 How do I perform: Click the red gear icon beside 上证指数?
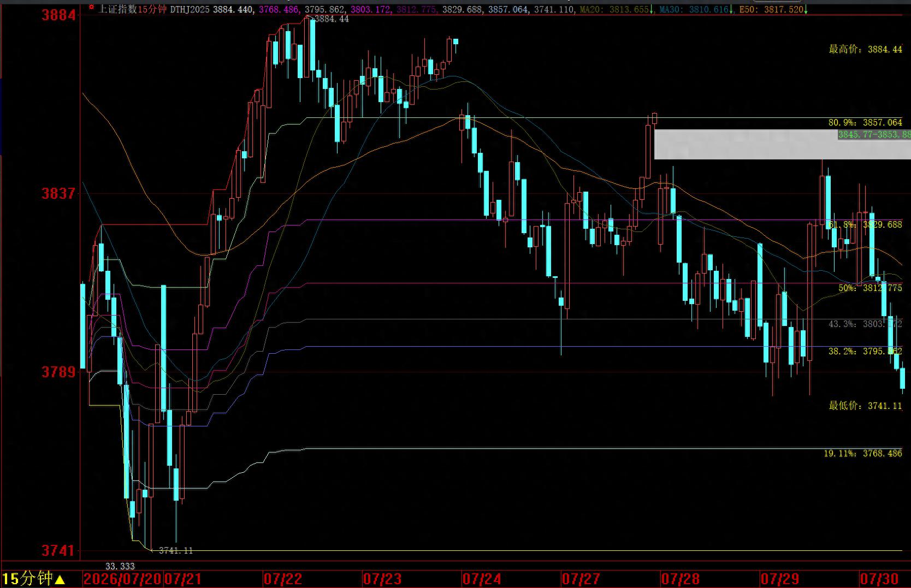coord(91,8)
